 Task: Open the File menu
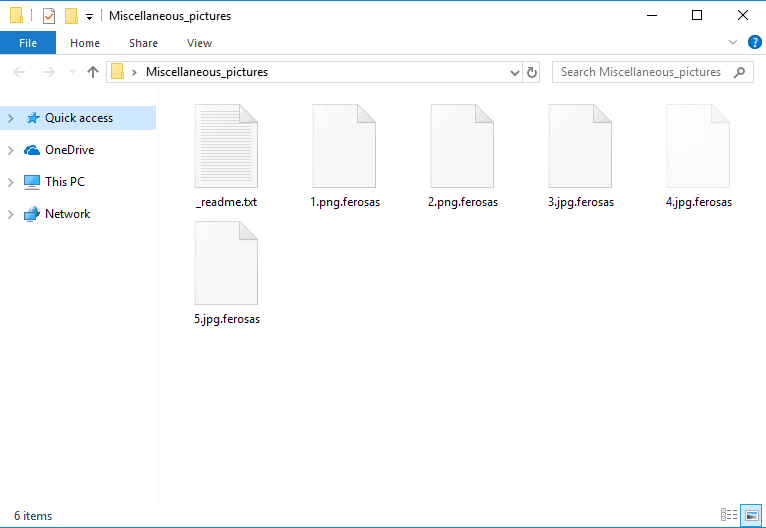pos(28,43)
